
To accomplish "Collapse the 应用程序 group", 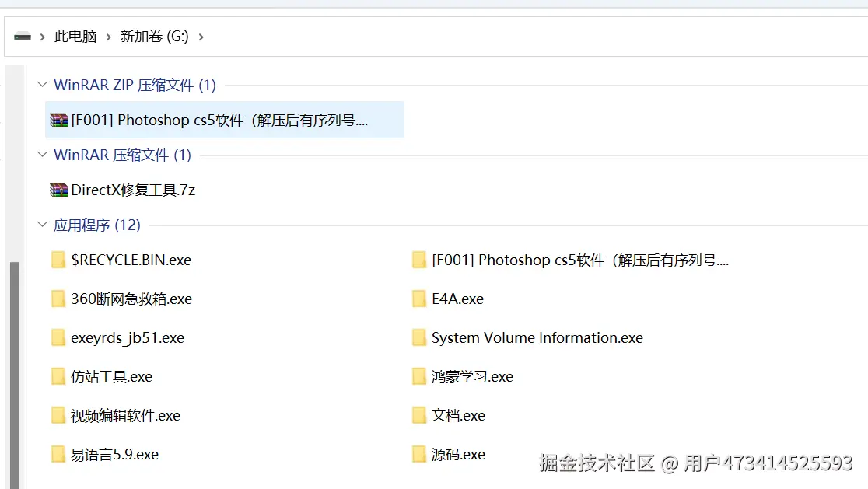I will point(42,225).
